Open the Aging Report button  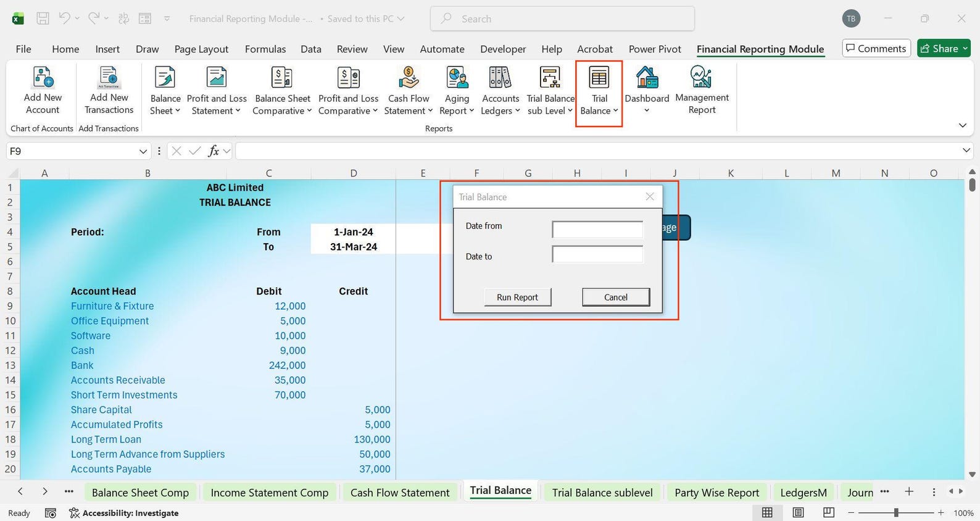(x=457, y=91)
